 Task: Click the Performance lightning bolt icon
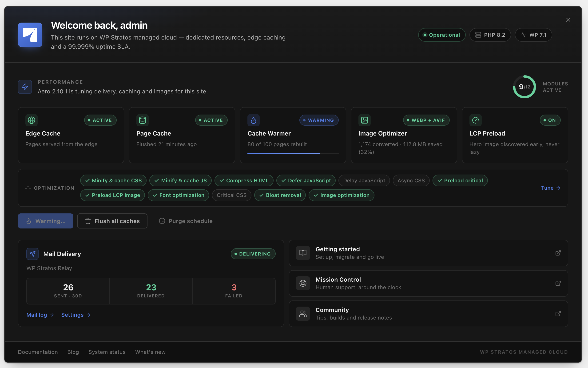pos(25,87)
